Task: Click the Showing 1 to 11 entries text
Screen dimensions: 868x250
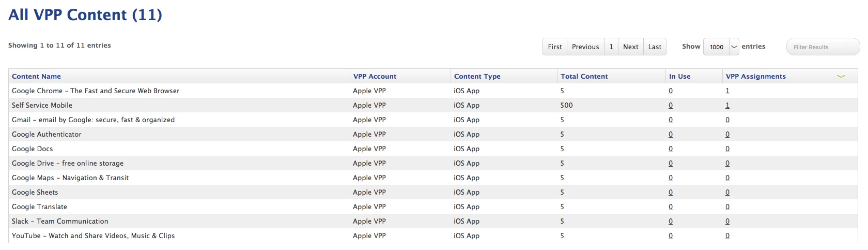Action: click(59, 46)
